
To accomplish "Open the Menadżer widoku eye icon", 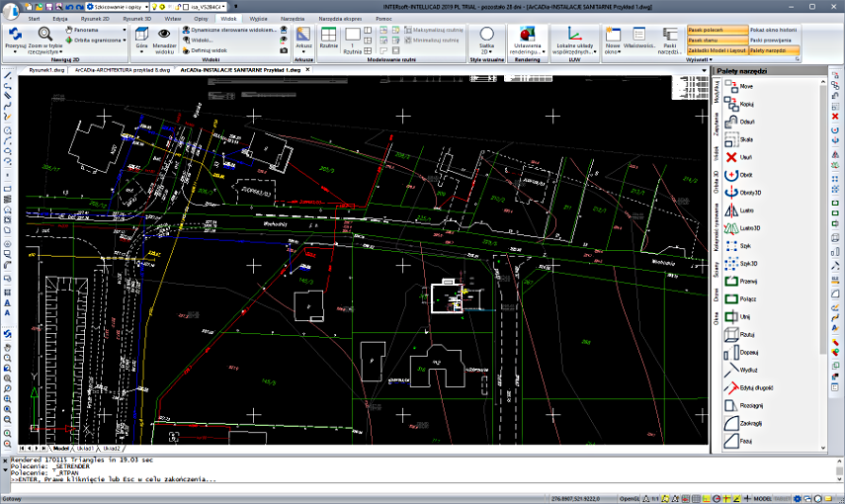I will point(164,35).
